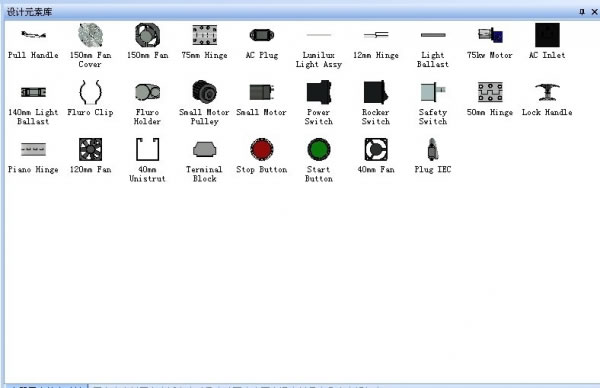Choose the Safety Switch element
This screenshot has height=388, width=600.
433,92
